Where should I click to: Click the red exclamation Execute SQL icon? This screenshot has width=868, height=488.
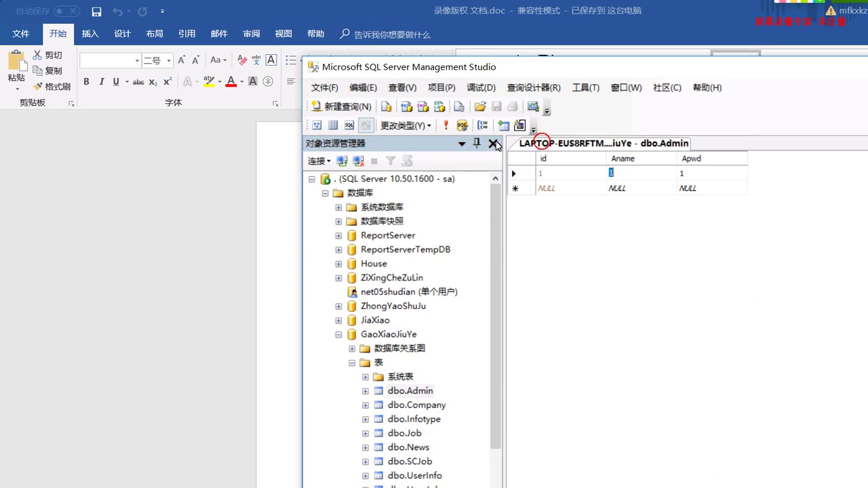click(x=446, y=125)
